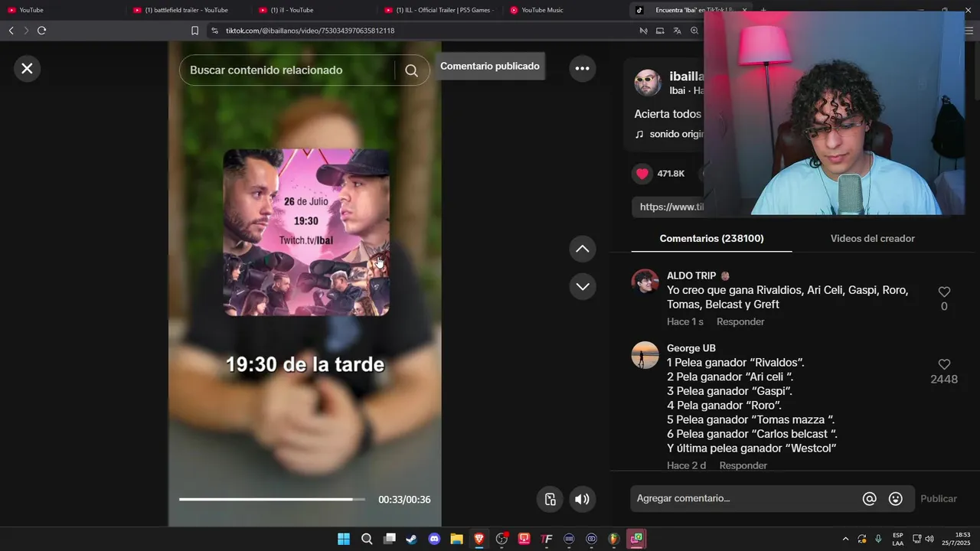
Task: Click the Publicar button
Action: (x=939, y=499)
